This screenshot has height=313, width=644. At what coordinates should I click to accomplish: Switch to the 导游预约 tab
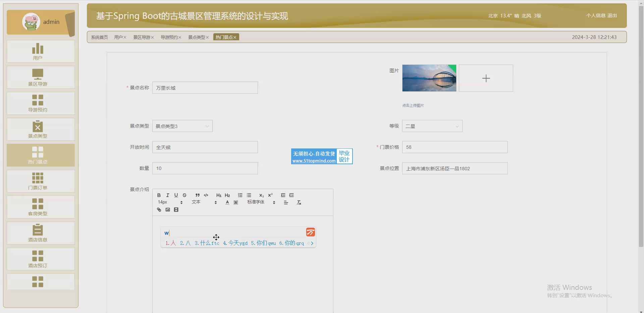click(x=169, y=37)
